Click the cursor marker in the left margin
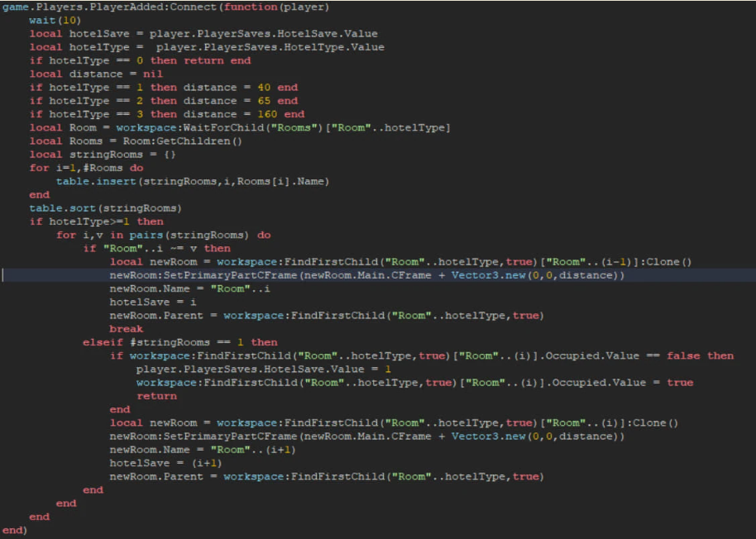 coord(2,274)
